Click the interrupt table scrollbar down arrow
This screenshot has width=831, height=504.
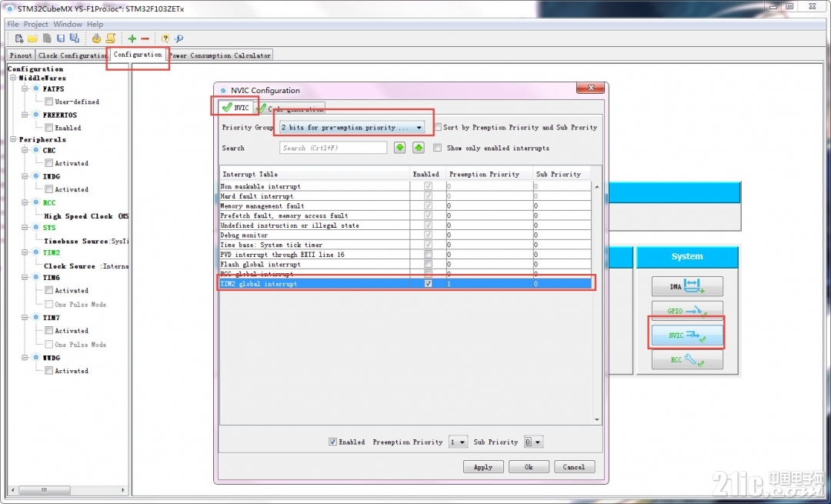tap(597, 419)
